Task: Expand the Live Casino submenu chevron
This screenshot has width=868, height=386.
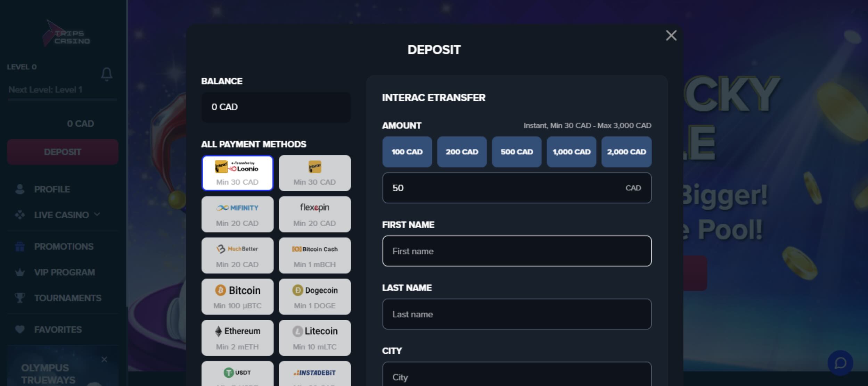Action: [x=97, y=215]
